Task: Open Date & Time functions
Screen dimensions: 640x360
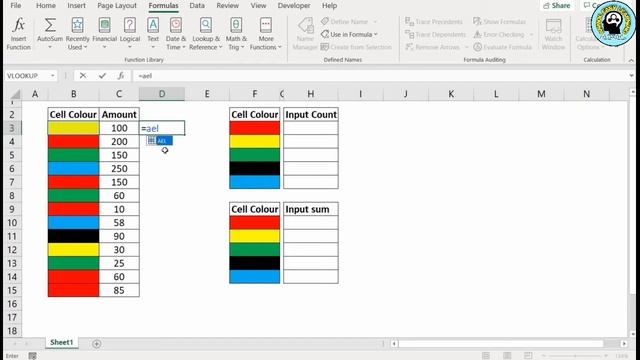Action: coord(176,34)
